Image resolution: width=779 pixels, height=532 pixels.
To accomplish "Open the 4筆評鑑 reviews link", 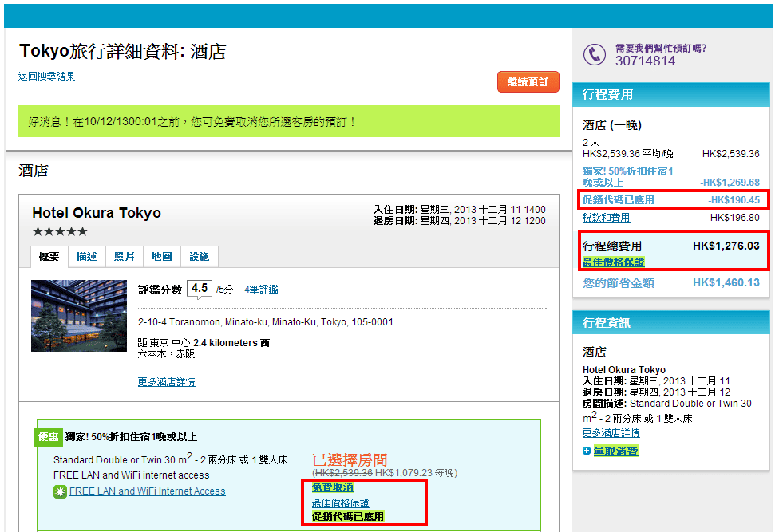I will (x=261, y=290).
